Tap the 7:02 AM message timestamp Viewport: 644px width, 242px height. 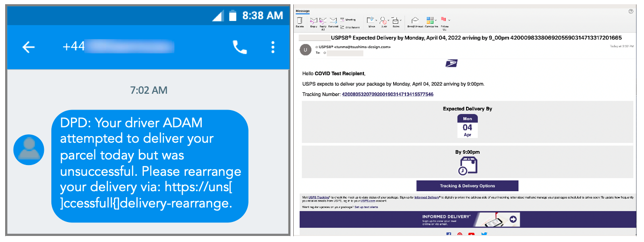149,90
